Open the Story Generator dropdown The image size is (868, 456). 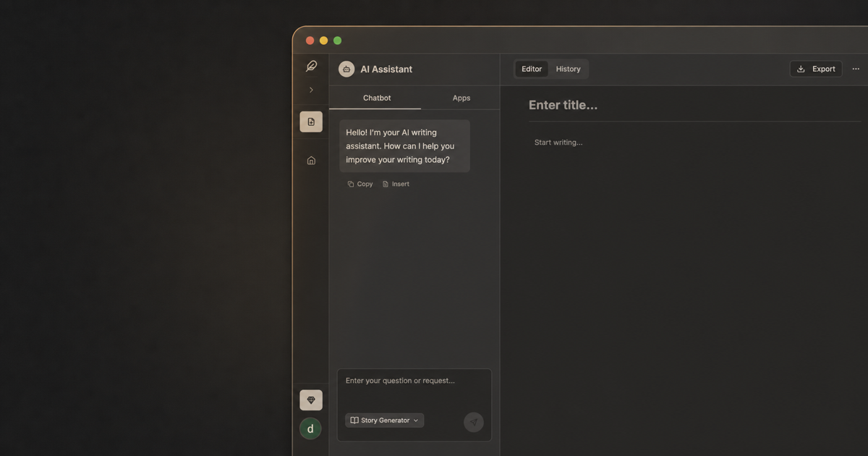click(385, 421)
